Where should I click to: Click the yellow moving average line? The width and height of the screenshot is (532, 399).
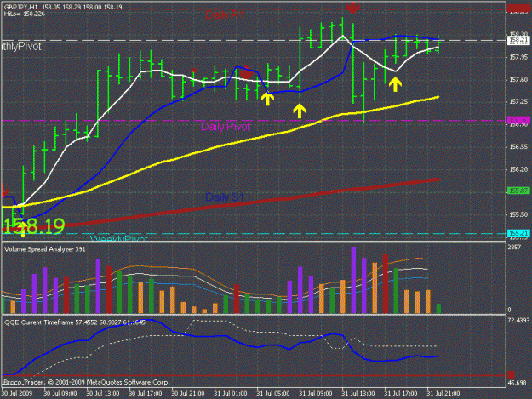[x=220, y=146]
